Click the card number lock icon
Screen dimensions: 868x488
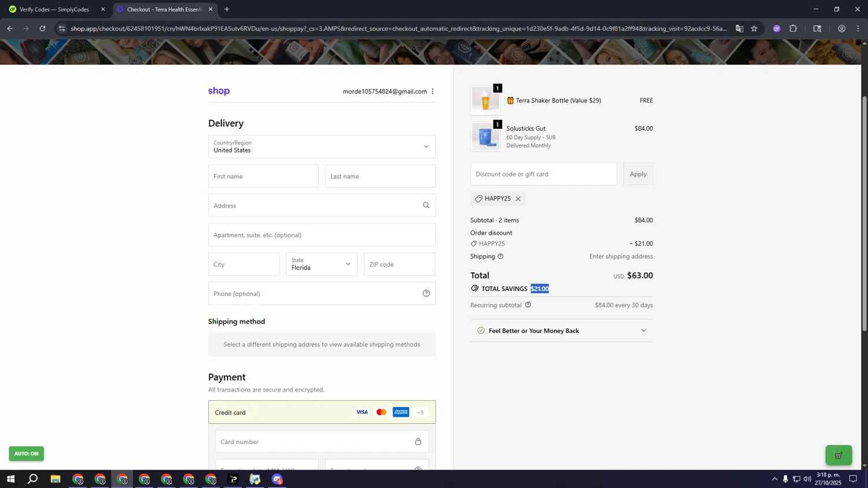(x=418, y=442)
